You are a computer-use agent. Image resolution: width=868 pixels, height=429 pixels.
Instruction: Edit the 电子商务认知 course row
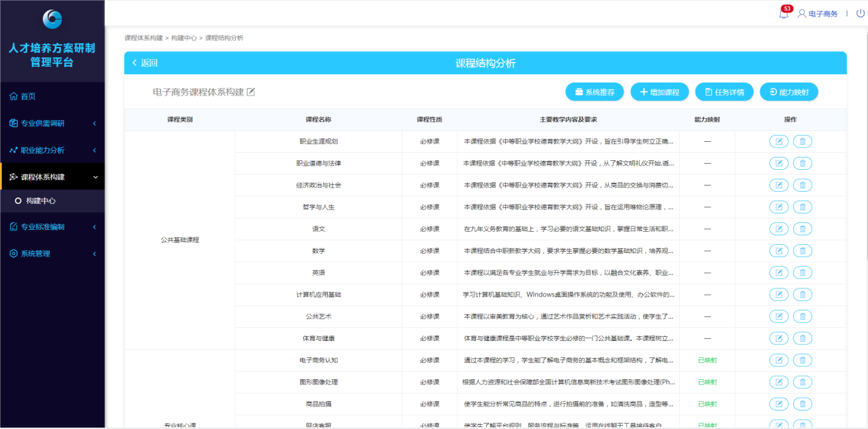click(779, 360)
